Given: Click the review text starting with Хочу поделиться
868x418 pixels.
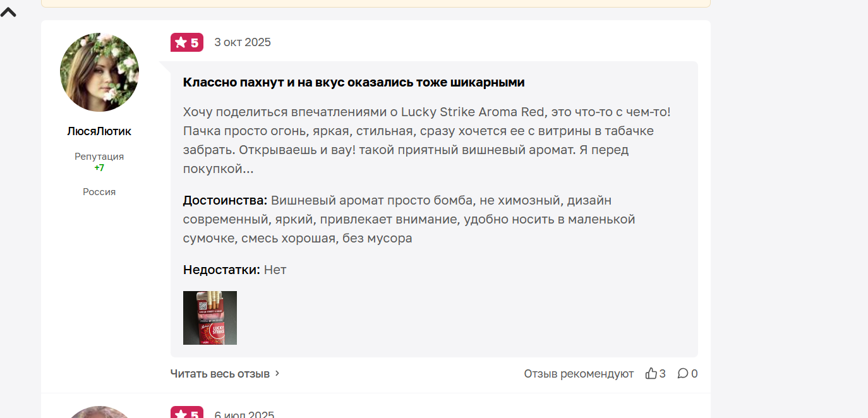Looking at the screenshot, I should [426, 141].
